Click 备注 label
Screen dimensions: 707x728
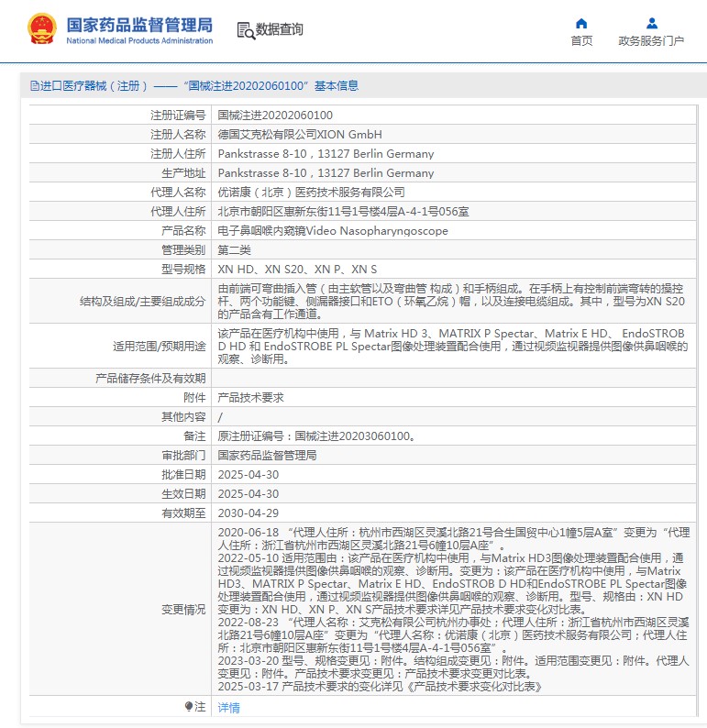[194, 436]
